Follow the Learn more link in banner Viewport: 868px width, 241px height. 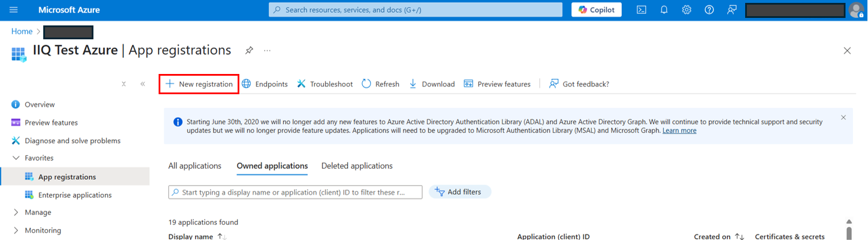679,131
